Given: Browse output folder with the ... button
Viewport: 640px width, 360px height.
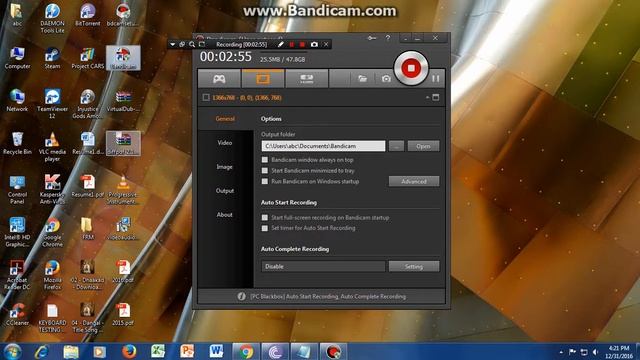Looking at the screenshot, I should coord(396,146).
